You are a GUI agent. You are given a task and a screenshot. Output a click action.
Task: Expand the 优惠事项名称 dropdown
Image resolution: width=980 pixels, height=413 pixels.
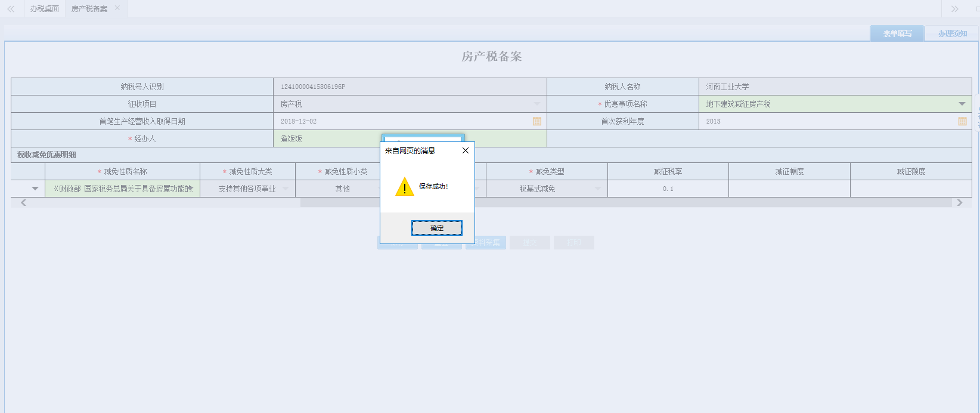962,104
